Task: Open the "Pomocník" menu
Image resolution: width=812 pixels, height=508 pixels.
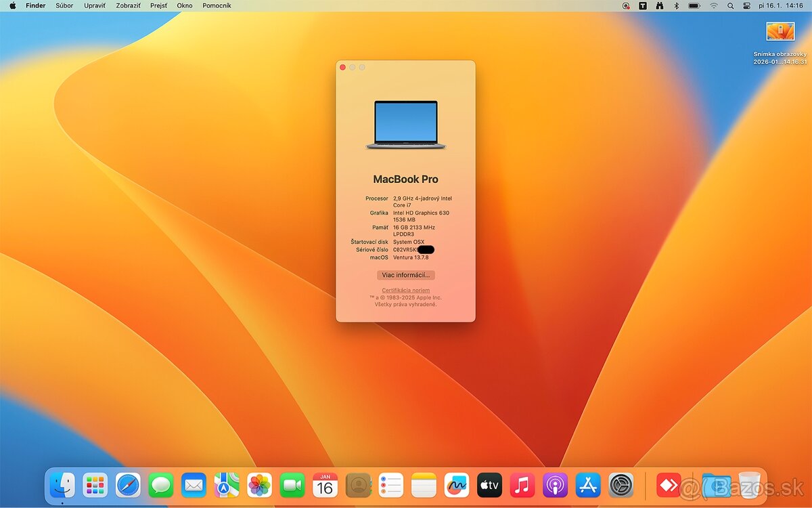Action: [x=217, y=5]
